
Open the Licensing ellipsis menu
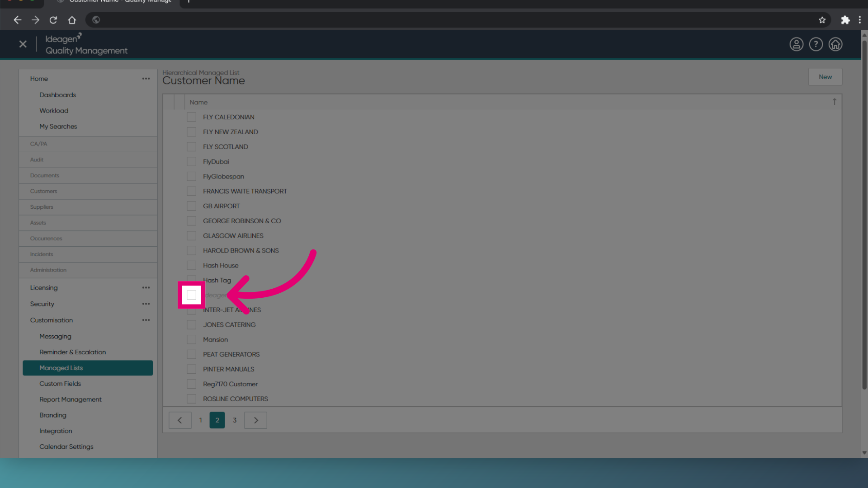click(146, 288)
